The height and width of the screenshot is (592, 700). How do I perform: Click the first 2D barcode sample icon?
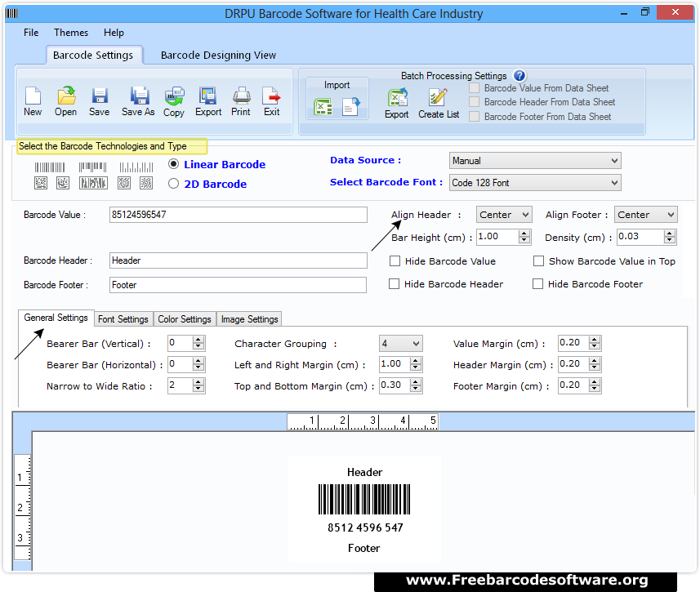point(41,183)
